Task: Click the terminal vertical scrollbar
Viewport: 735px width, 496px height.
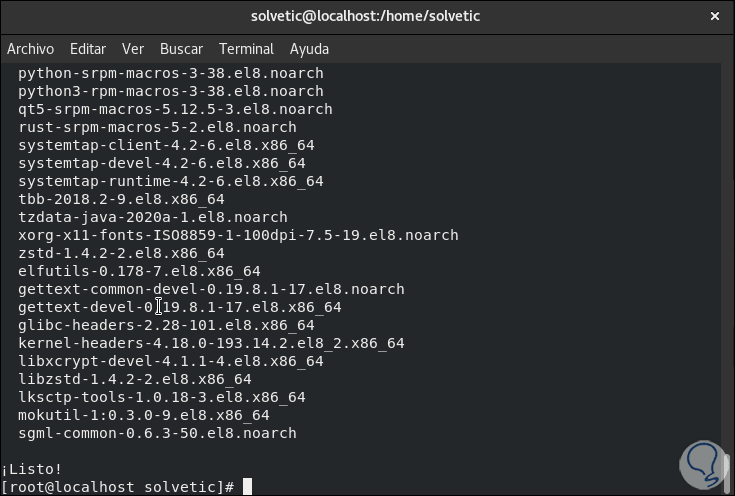Action: (x=727, y=270)
